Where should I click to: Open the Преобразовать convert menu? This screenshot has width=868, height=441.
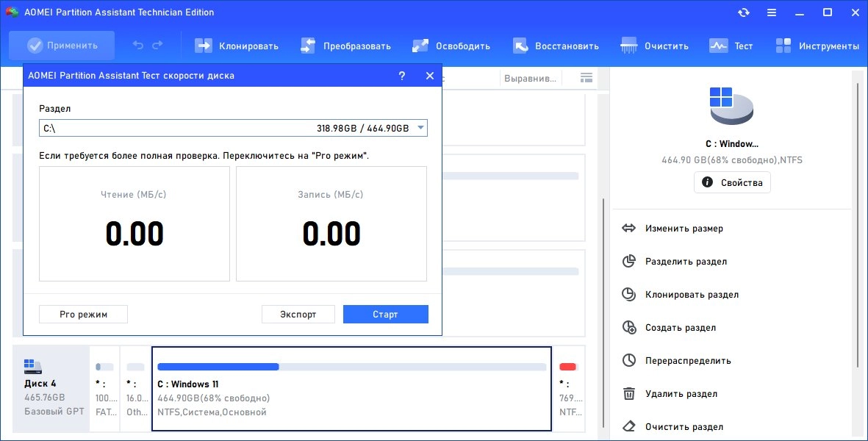click(x=346, y=46)
